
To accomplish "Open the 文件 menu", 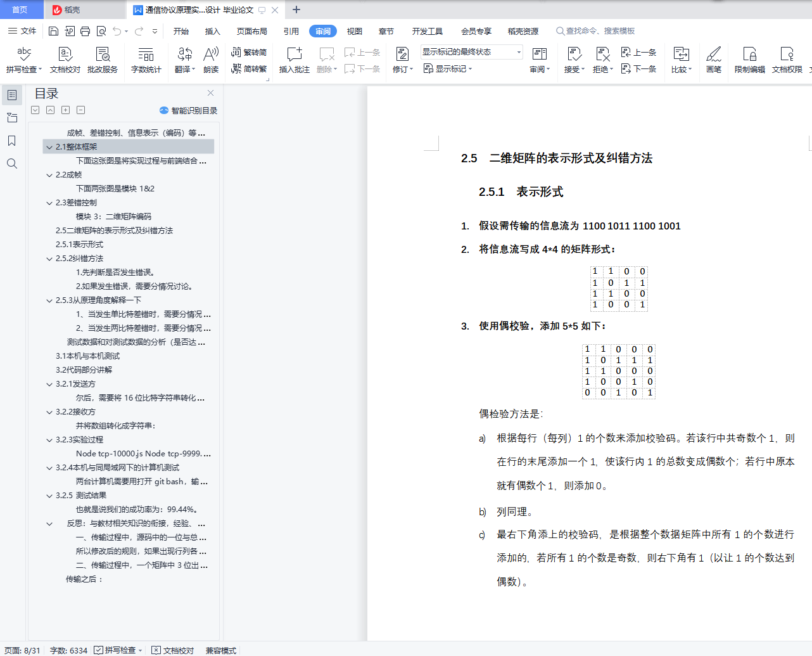I will tap(22, 31).
